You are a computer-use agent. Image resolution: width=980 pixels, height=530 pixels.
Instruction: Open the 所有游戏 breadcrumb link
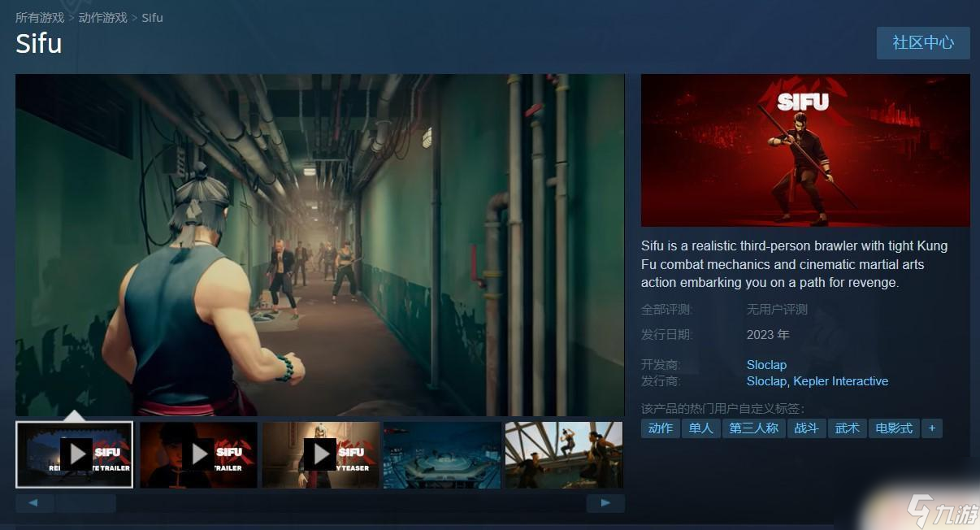(x=40, y=17)
